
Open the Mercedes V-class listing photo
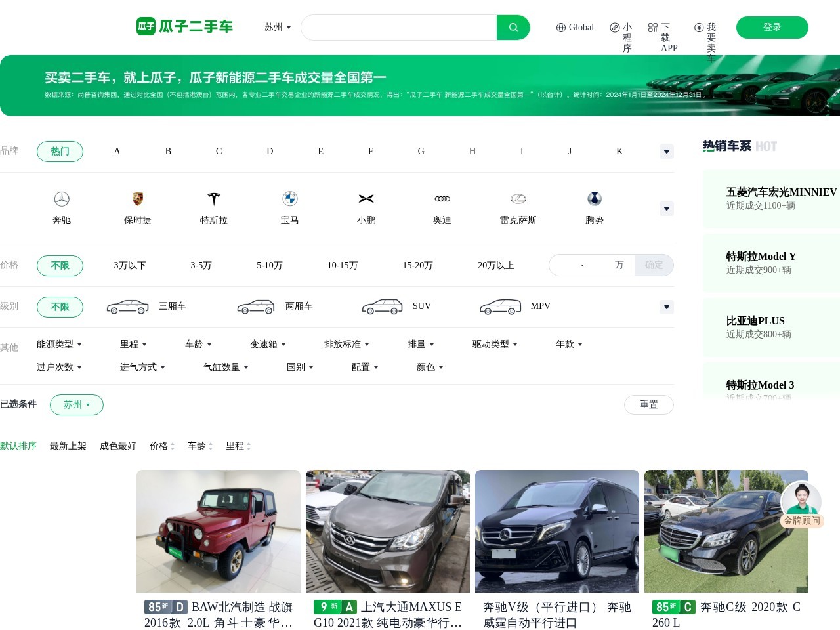coord(557,531)
